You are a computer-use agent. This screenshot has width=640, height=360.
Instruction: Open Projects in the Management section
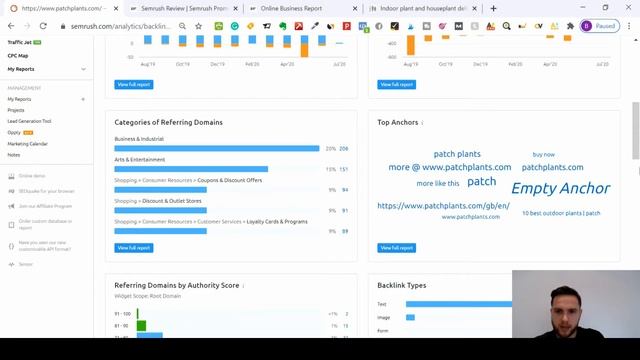point(16,110)
